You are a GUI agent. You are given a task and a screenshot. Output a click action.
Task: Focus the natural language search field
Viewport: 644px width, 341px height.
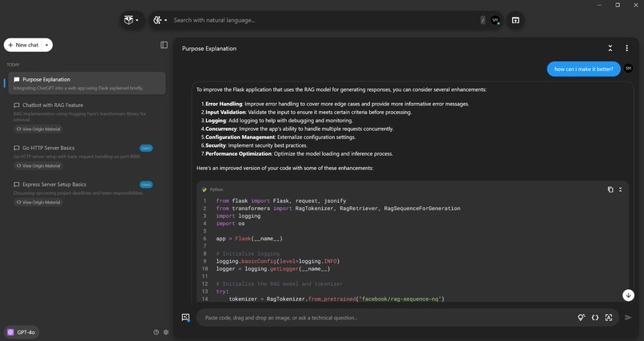coord(324,20)
